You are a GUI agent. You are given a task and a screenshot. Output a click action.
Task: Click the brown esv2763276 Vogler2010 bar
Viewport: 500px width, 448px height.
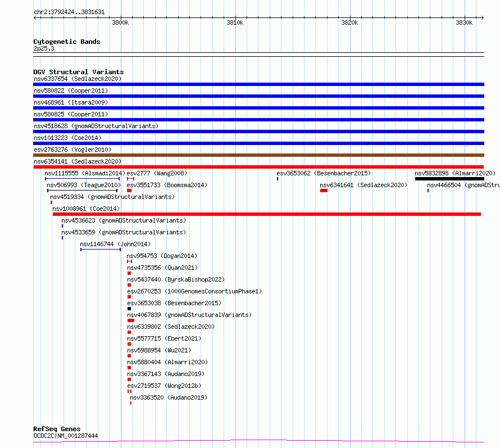tap(258, 155)
